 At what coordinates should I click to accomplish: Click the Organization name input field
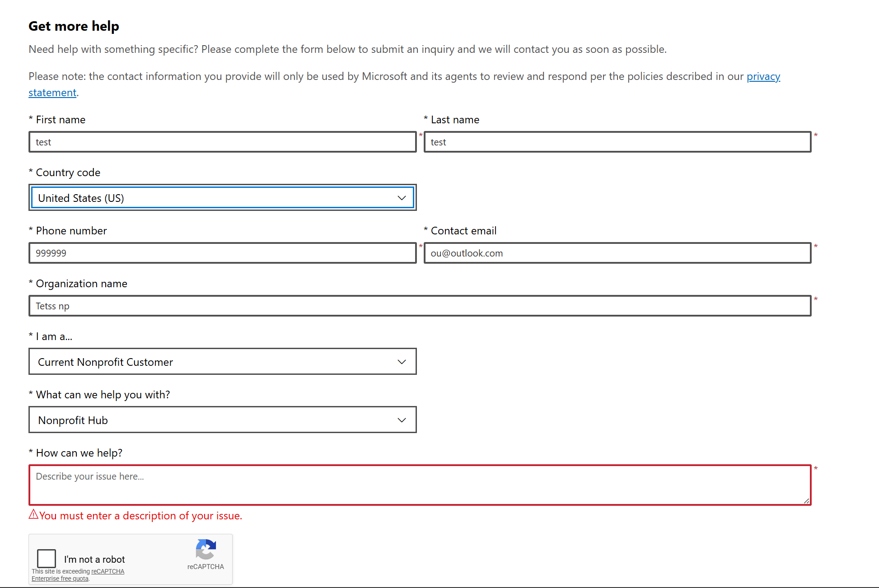tap(420, 306)
